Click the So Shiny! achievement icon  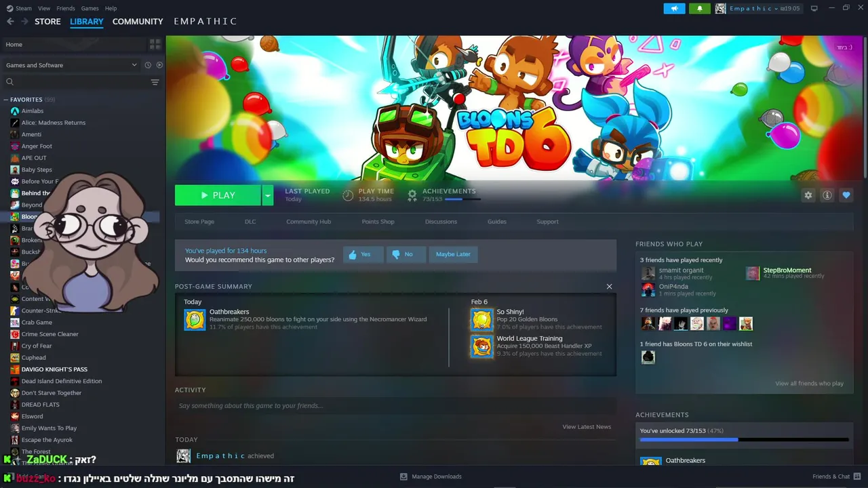[x=482, y=319]
